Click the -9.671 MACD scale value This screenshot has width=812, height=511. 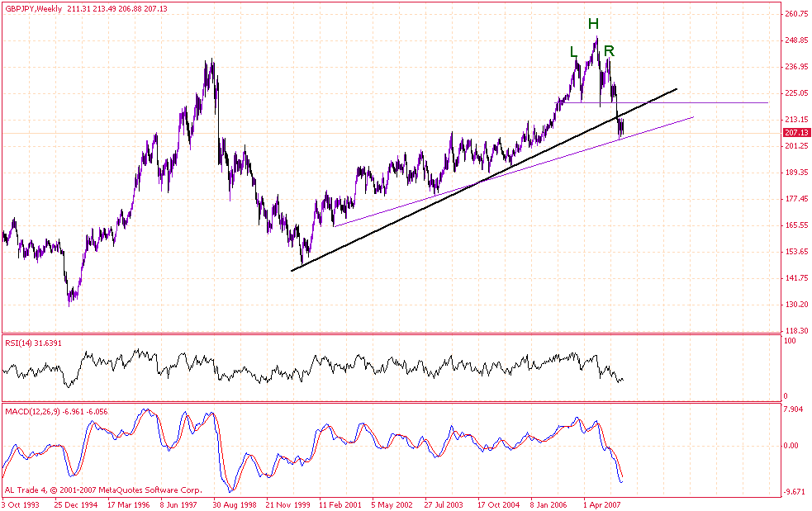click(795, 491)
